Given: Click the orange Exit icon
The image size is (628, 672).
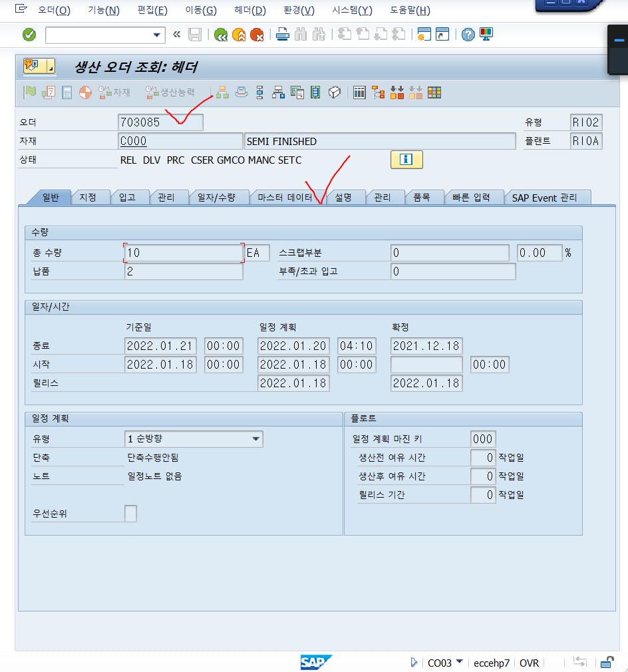Looking at the screenshot, I should pos(239,35).
